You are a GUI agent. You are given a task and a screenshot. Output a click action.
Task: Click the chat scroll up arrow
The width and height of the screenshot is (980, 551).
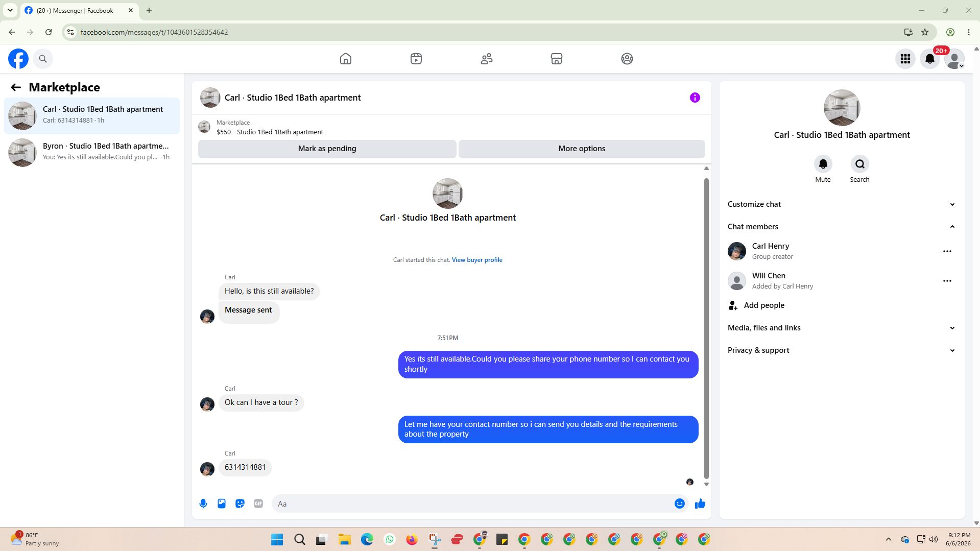[706, 169]
